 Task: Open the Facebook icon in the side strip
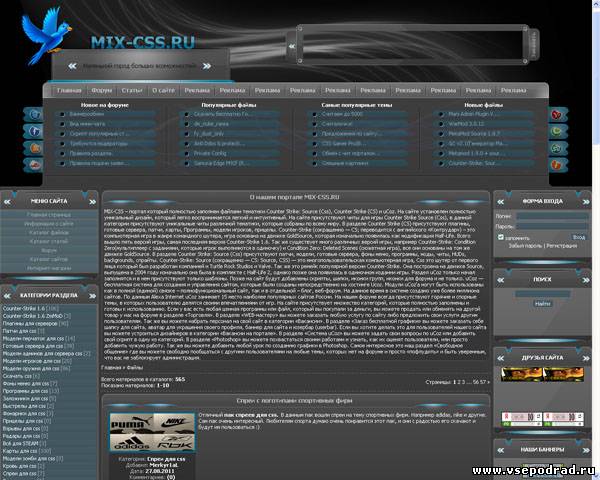[x=34, y=131]
